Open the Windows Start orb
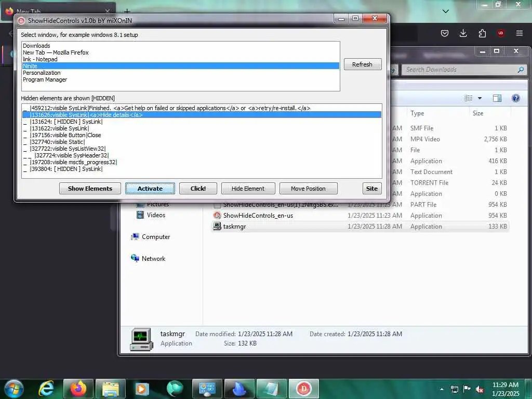 (14, 389)
